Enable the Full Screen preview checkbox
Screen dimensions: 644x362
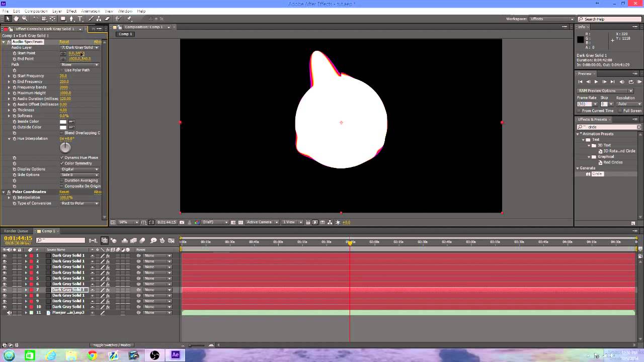point(621,111)
